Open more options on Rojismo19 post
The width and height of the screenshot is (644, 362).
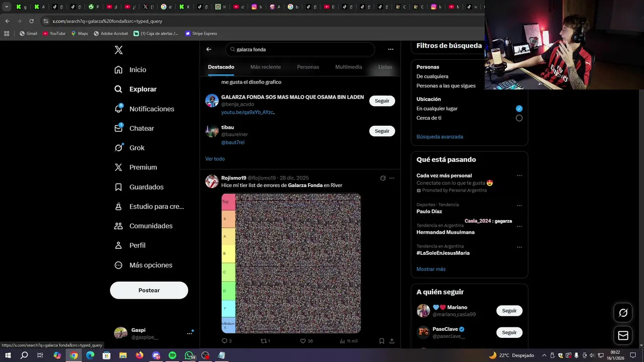[x=392, y=178]
